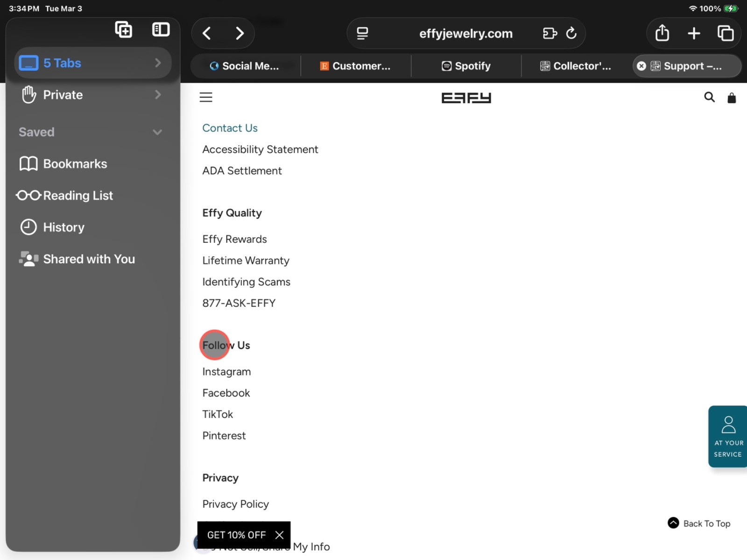Open the At Your Service widget
747x560 pixels.
pos(727,436)
